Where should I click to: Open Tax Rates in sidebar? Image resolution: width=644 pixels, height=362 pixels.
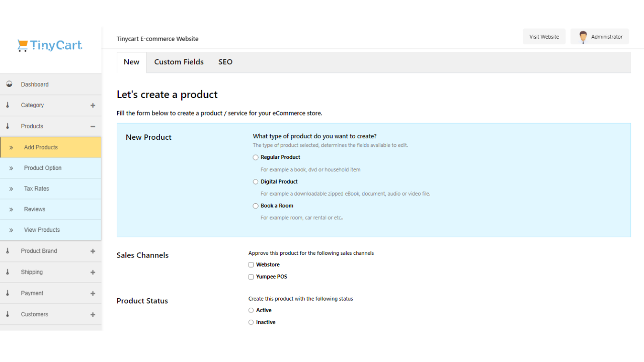pyautogui.click(x=50, y=189)
